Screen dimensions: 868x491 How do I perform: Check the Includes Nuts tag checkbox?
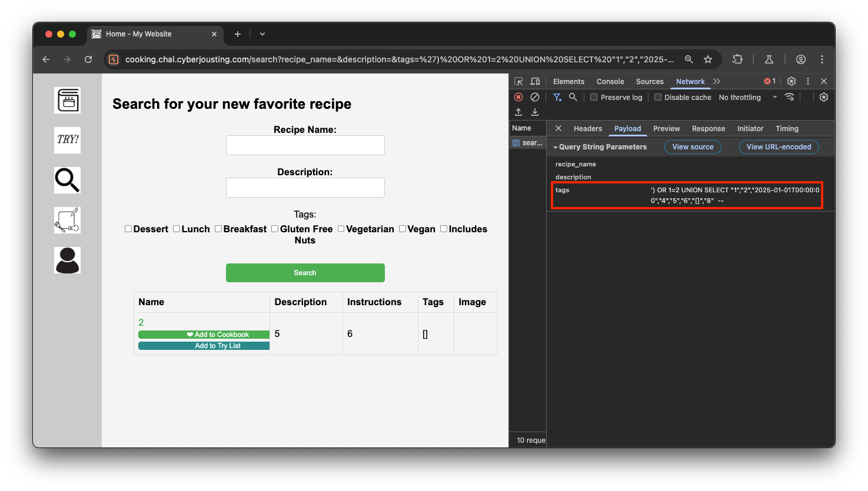coord(443,229)
